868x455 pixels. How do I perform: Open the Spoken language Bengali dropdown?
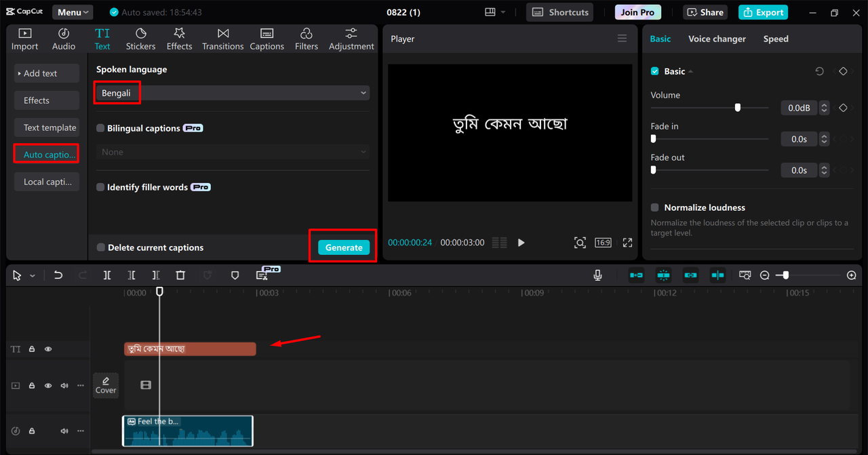(x=233, y=93)
